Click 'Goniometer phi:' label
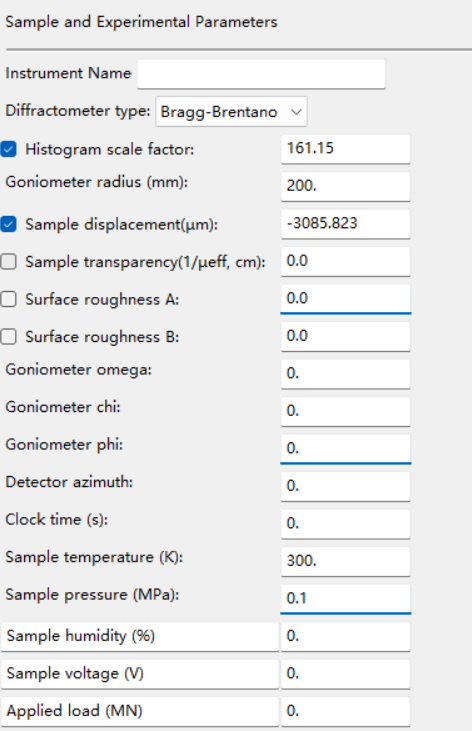This screenshot has width=472, height=731. pyautogui.click(x=64, y=445)
